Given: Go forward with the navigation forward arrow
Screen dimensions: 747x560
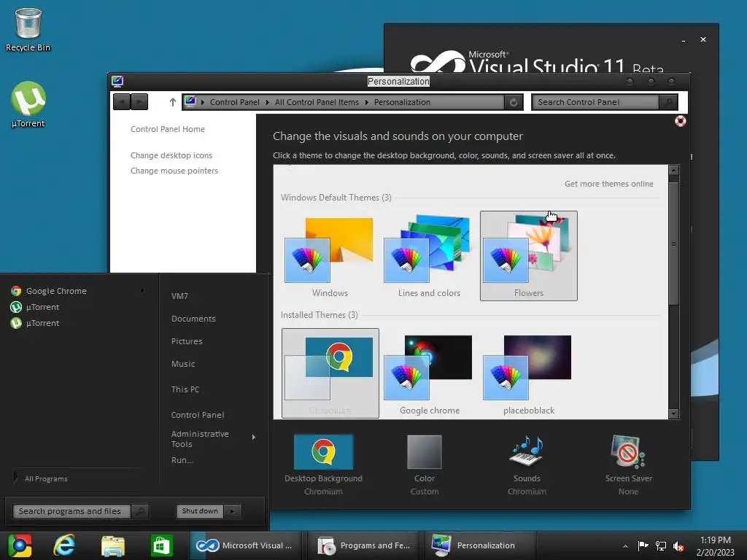Looking at the screenshot, I should (x=139, y=102).
